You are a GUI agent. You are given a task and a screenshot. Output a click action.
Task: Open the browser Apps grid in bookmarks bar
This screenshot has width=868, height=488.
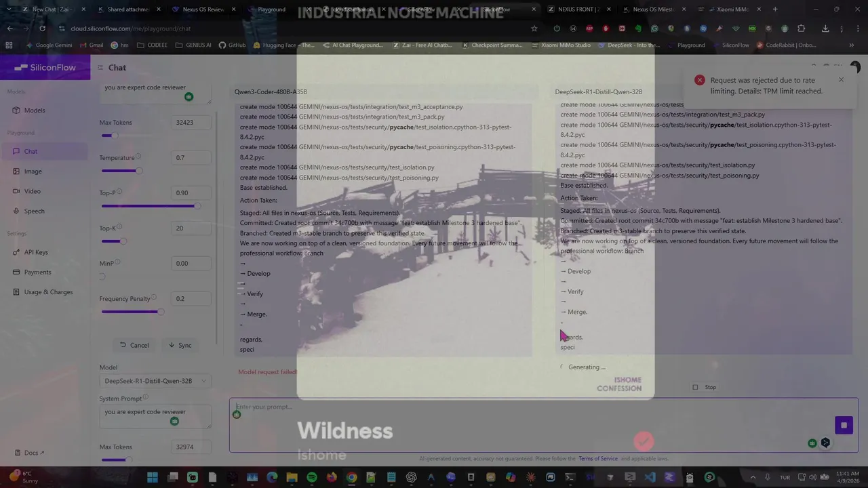click(9, 45)
